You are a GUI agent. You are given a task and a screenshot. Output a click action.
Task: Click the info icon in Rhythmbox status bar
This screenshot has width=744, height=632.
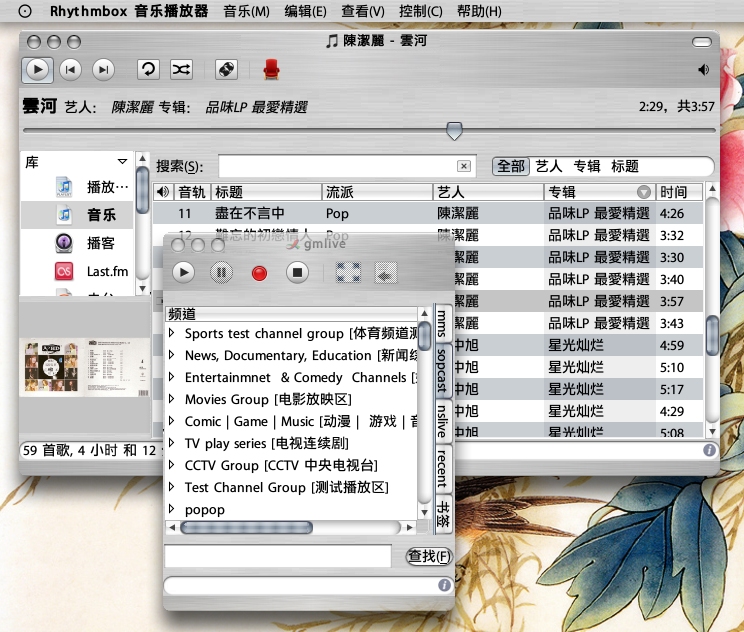pos(709,450)
